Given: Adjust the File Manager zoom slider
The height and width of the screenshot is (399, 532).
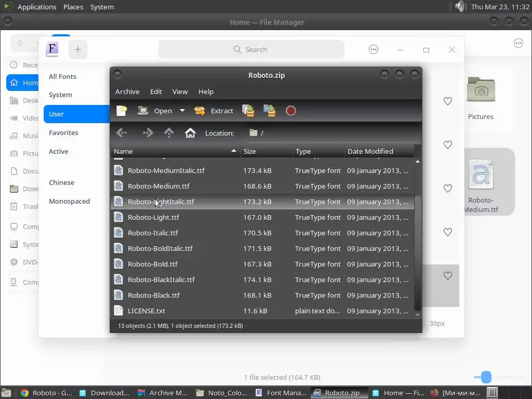Looking at the screenshot, I should [x=486, y=377].
